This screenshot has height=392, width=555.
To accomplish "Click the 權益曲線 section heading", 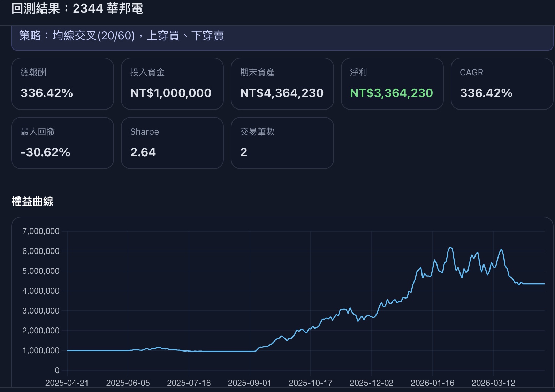I will tap(32, 202).
